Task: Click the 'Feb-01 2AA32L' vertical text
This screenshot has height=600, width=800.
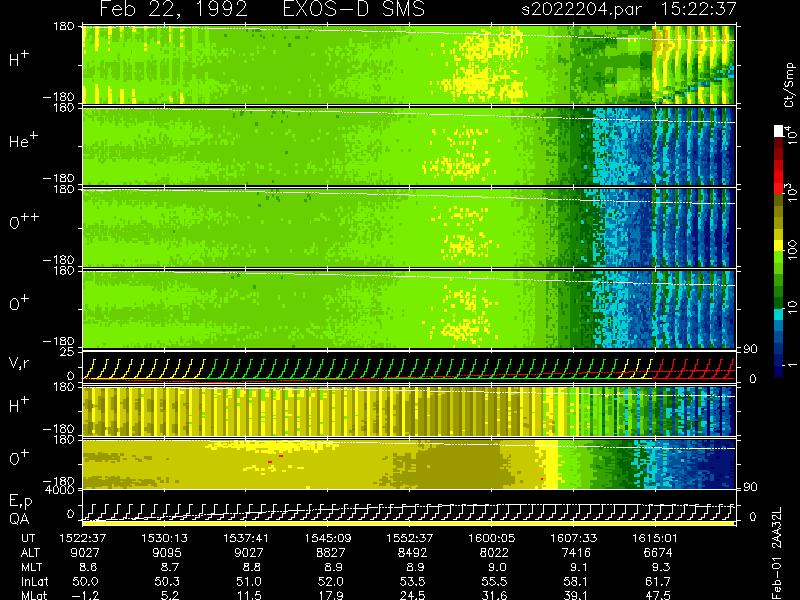Action: pyautogui.click(x=778, y=554)
